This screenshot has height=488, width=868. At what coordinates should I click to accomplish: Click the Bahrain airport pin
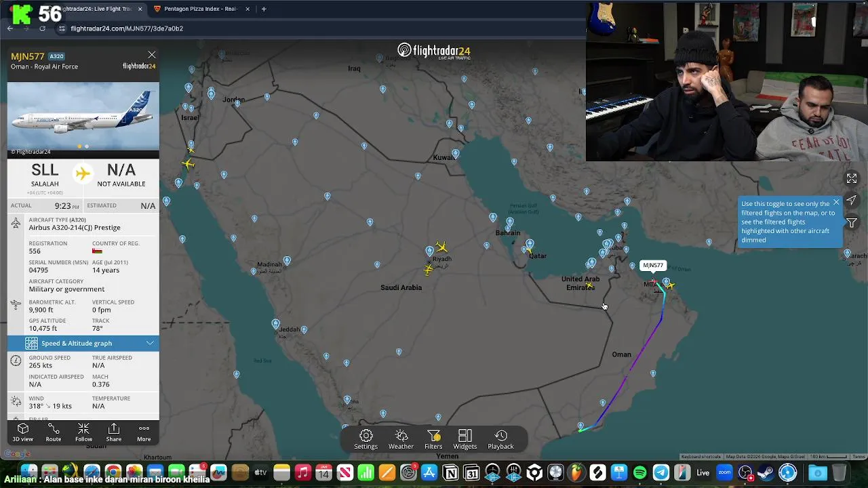point(509,224)
